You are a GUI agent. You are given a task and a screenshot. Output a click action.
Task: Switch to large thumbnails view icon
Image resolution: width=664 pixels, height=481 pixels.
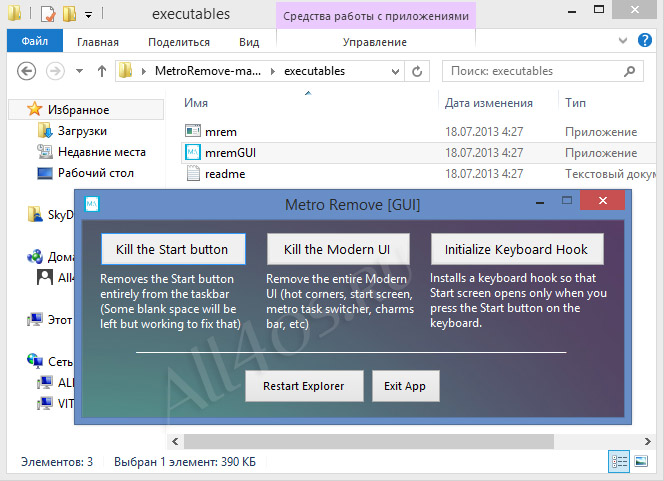[x=641, y=461]
